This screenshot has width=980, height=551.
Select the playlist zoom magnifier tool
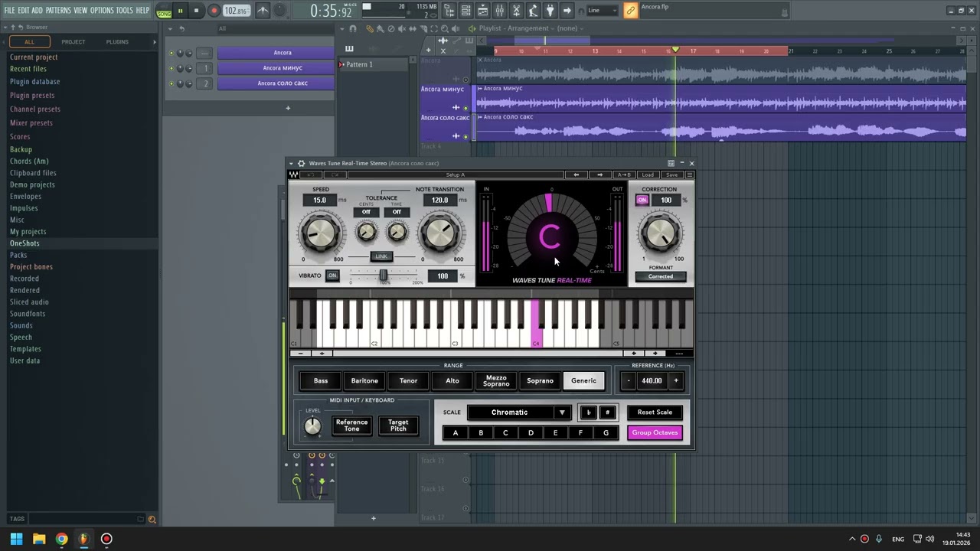pyautogui.click(x=443, y=28)
